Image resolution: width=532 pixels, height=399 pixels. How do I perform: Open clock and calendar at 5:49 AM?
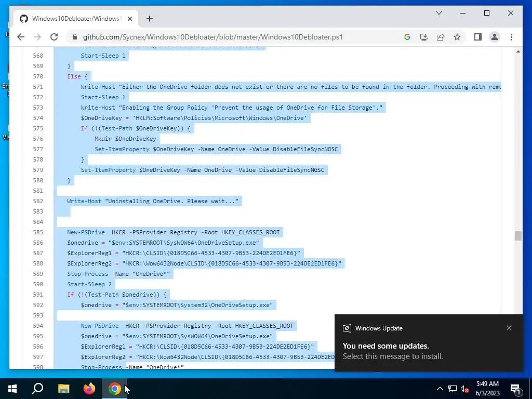pos(487,389)
